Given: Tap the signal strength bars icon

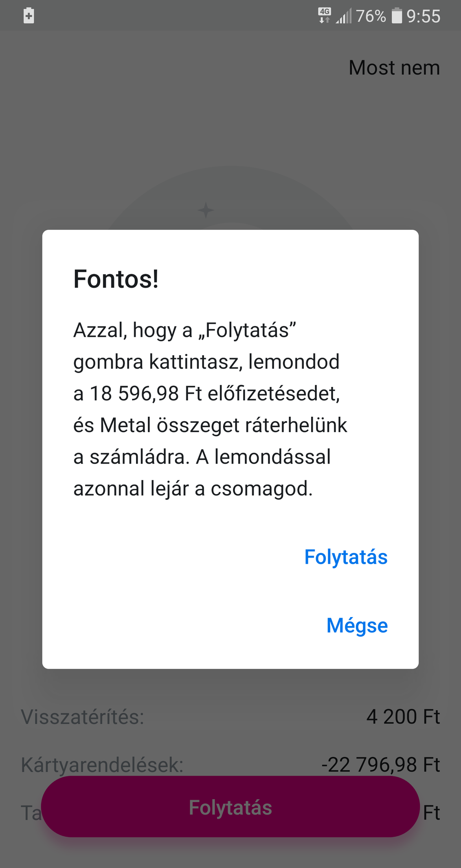Looking at the screenshot, I should 343,16.
